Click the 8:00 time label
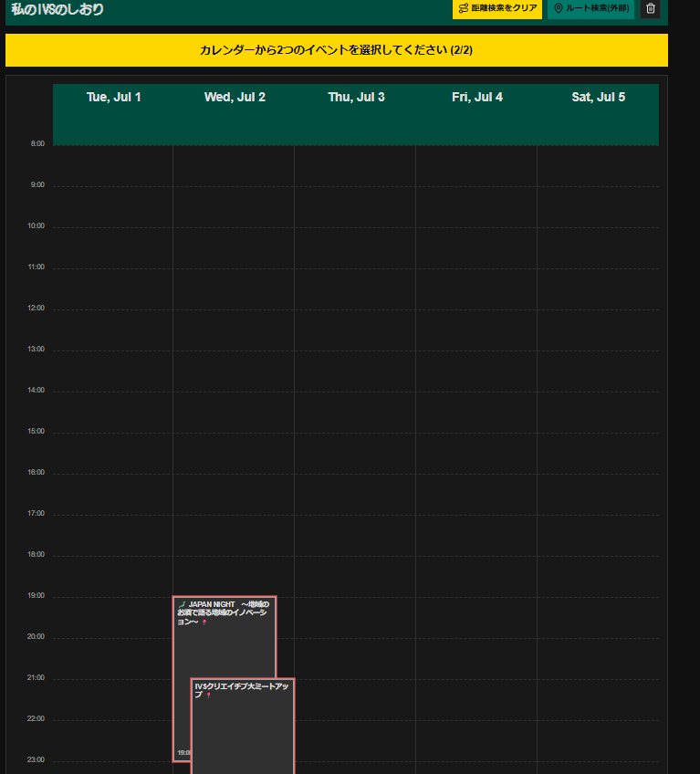700x774 pixels. tap(37, 143)
